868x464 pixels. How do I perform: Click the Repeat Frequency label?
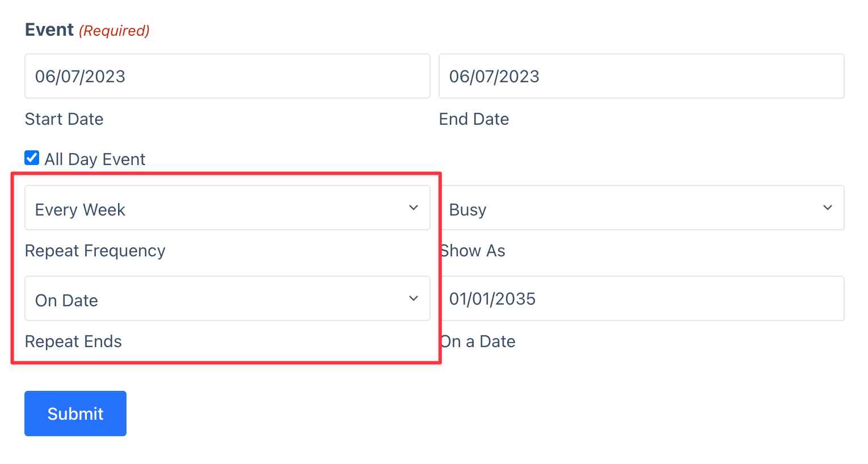point(95,250)
